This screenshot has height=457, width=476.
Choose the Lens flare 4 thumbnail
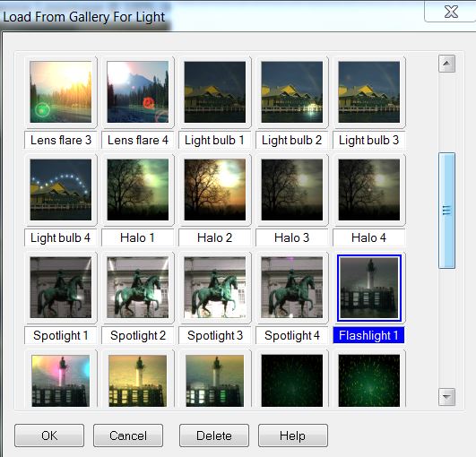[x=138, y=92]
